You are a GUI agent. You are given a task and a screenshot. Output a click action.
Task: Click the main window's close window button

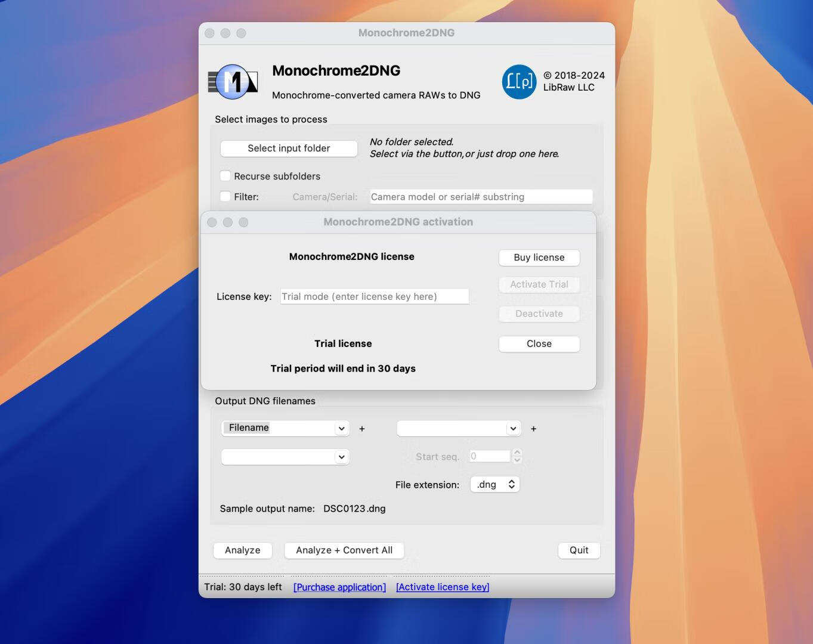pos(209,33)
